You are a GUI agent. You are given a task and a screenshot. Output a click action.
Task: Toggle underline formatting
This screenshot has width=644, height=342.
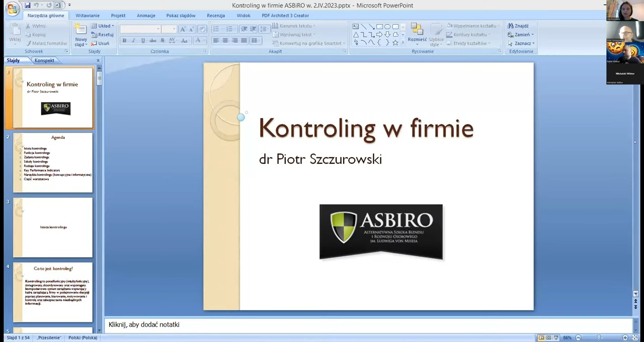coord(143,41)
